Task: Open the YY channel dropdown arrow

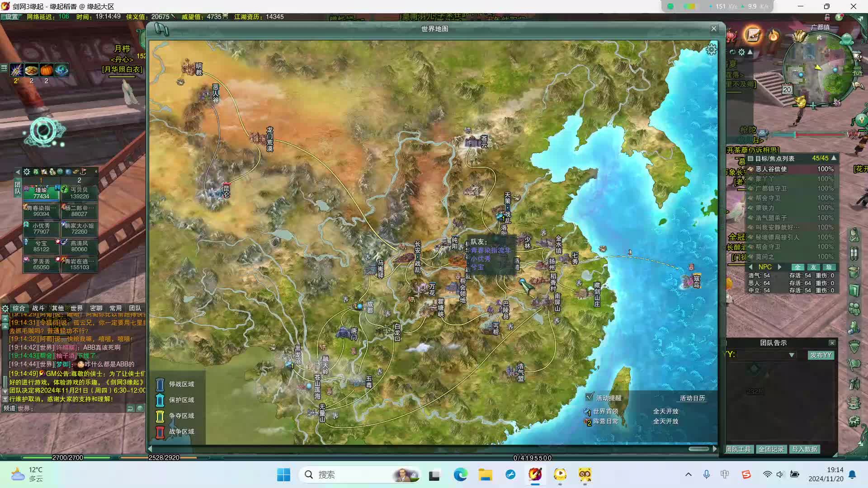Action: pyautogui.click(x=792, y=355)
